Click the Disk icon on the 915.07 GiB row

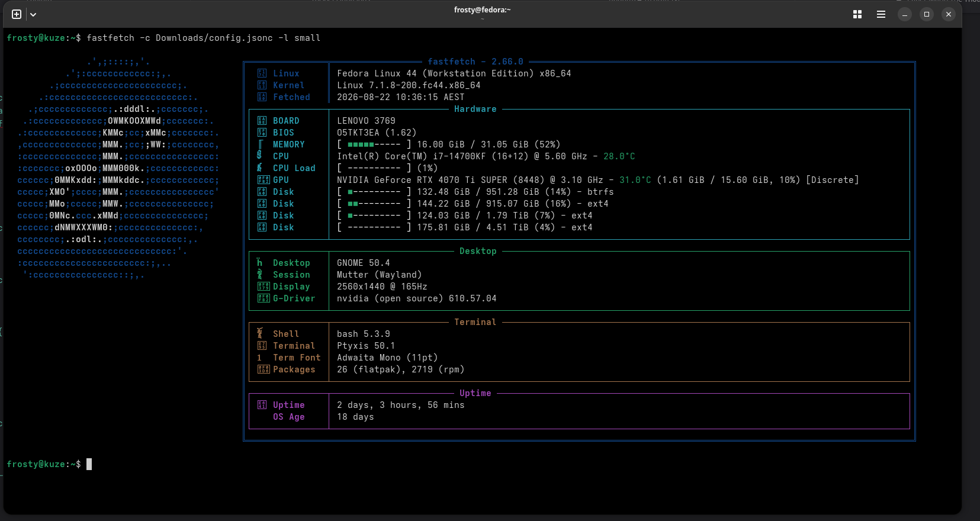pyautogui.click(x=262, y=204)
